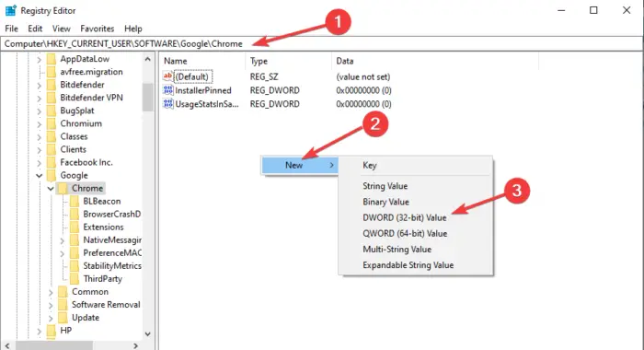Expand the AppDataLow tree node
Viewport: 644px width, 350px height.
39,60
